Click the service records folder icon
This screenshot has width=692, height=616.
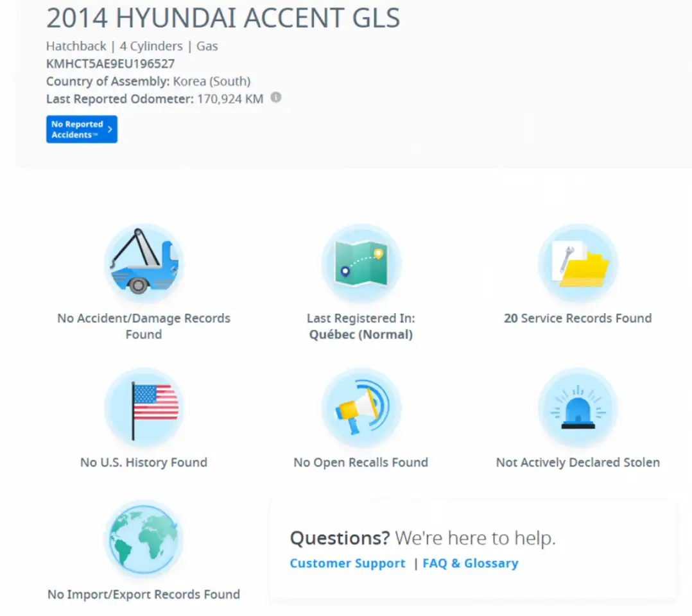coord(578,263)
